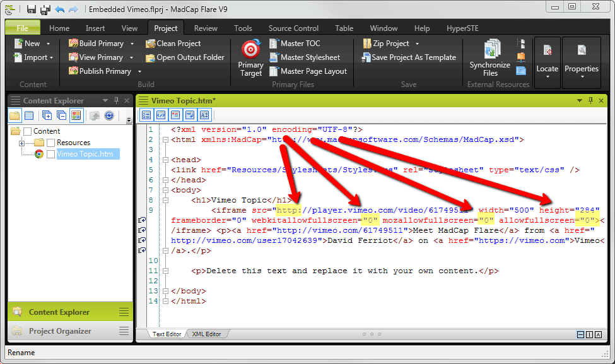
Task: Toggle collapsible nodes icon in text editor toolbar
Action: pos(175,115)
